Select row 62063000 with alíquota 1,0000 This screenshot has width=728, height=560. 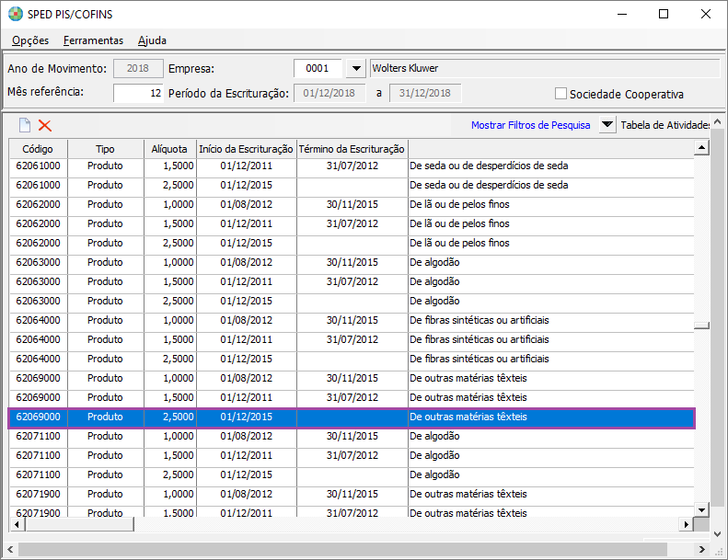click(x=352, y=263)
